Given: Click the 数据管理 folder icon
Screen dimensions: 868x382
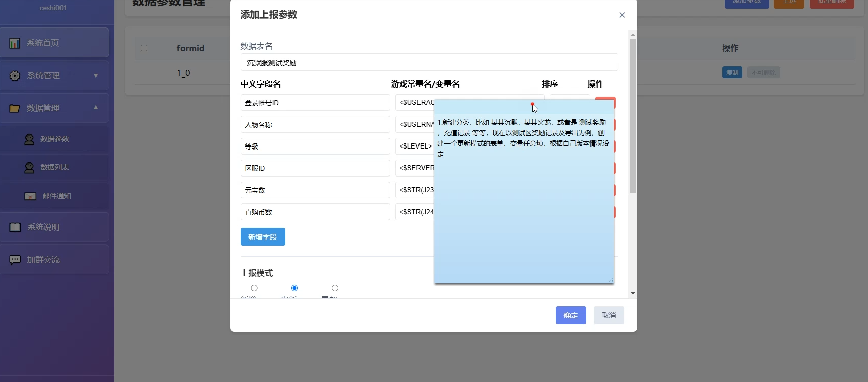Looking at the screenshot, I should (15, 108).
